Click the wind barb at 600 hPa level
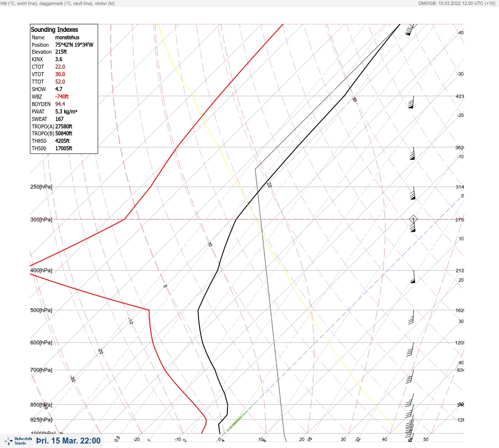 410,349
